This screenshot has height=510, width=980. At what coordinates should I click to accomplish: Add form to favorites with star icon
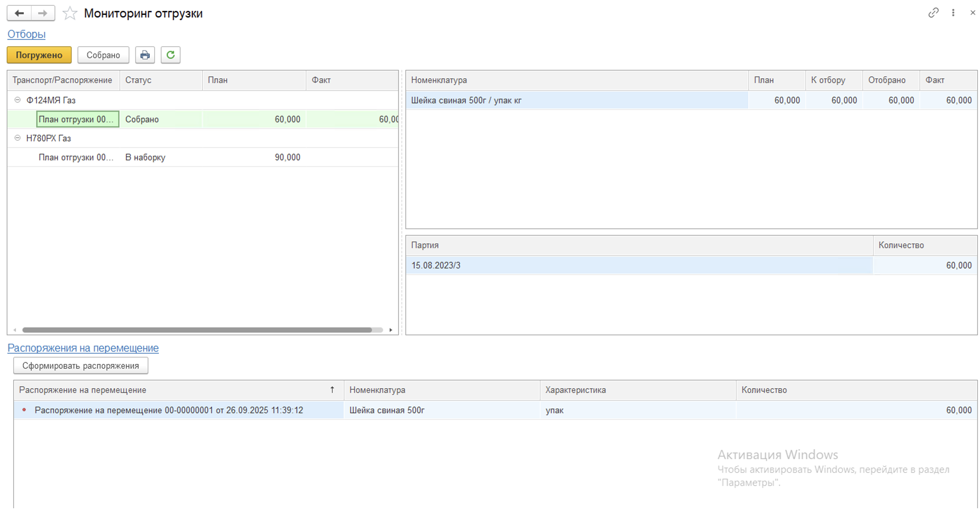(x=70, y=14)
